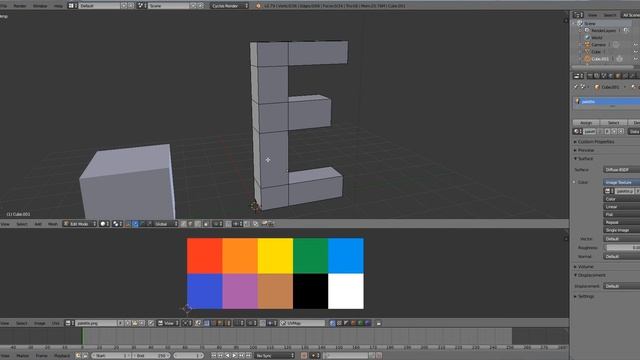Expand the Volume panel
The width and height of the screenshot is (640, 360).
point(584,267)
